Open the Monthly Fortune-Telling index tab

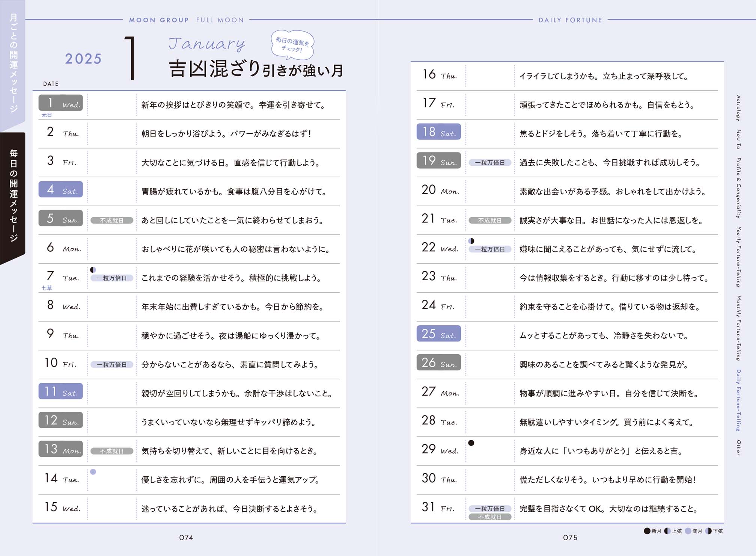[x=738, y=328]
